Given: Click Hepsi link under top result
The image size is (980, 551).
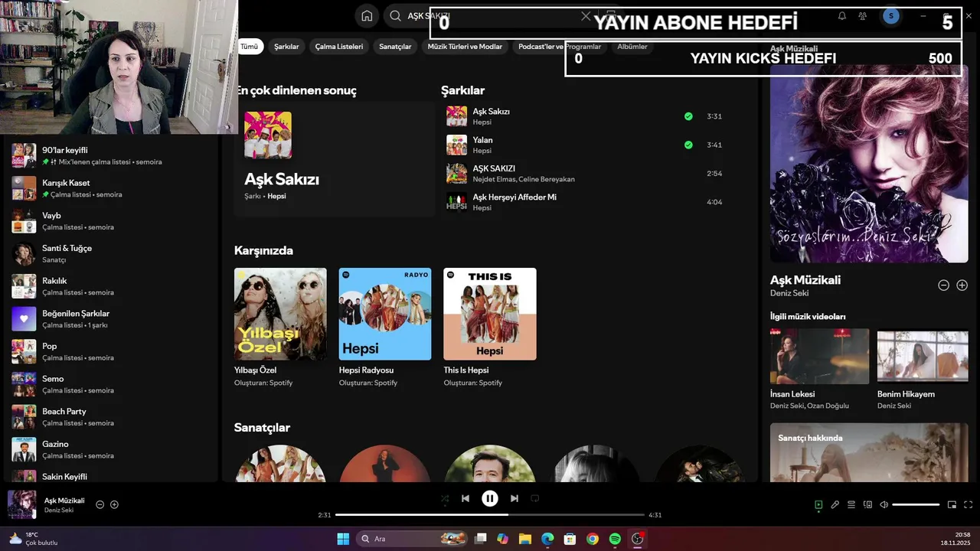Looking at the screenshot, I should [276, 197].
